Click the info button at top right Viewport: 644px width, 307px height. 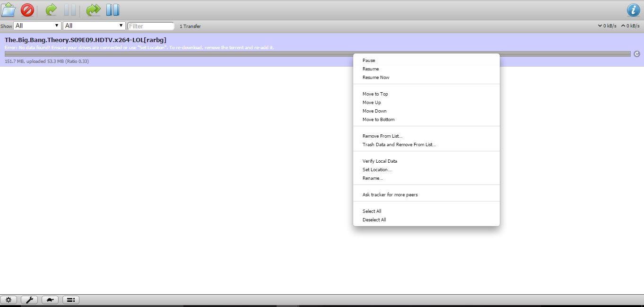(x=633, y=9)
